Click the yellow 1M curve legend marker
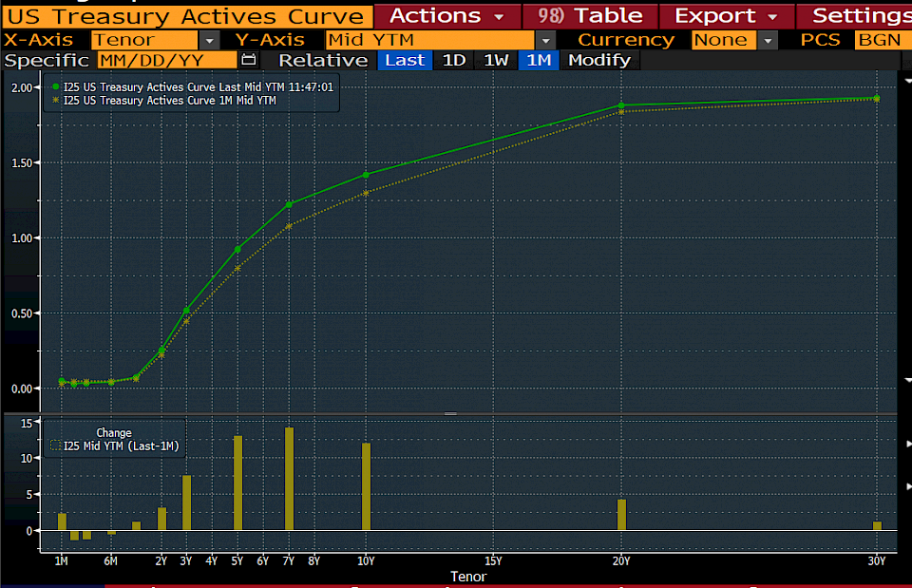 [x=56, y=100]
